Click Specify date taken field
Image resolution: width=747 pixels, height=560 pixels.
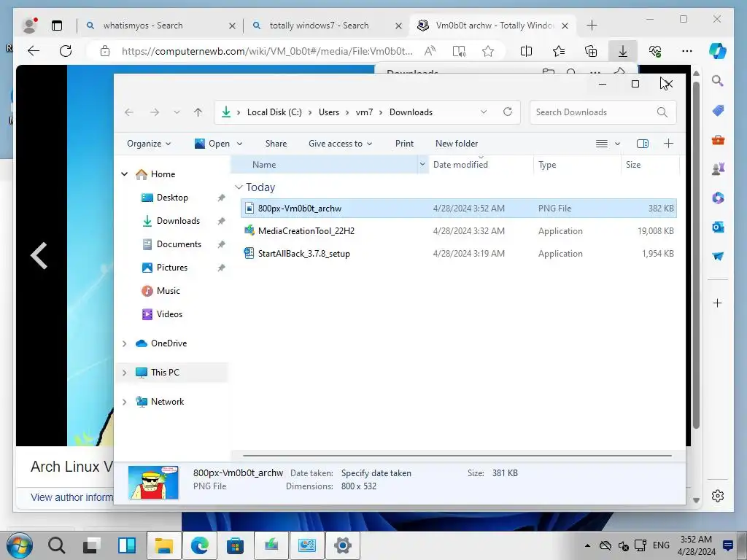tap(376, 473)
